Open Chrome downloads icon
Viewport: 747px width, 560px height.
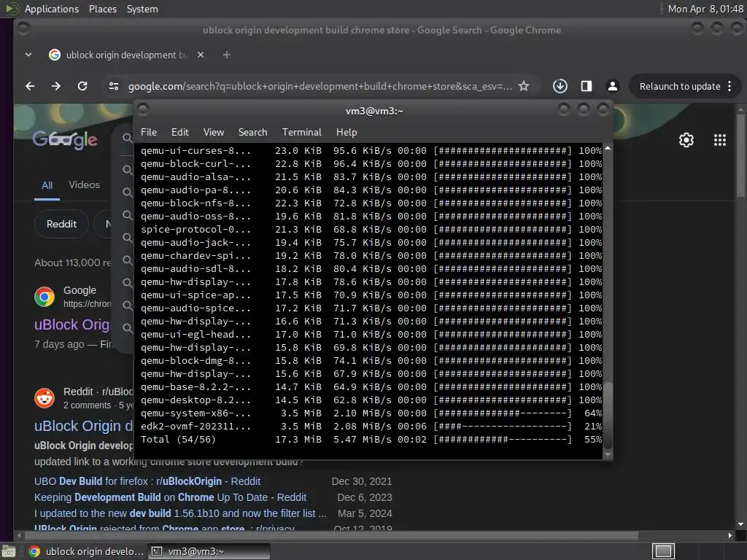(x=560, y=86)
